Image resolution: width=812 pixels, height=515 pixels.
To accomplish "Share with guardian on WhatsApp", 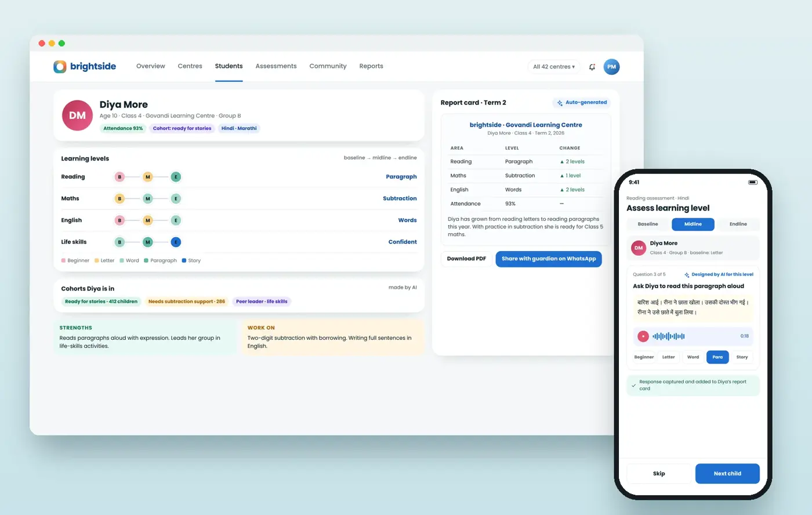I will tap(549, 259).
